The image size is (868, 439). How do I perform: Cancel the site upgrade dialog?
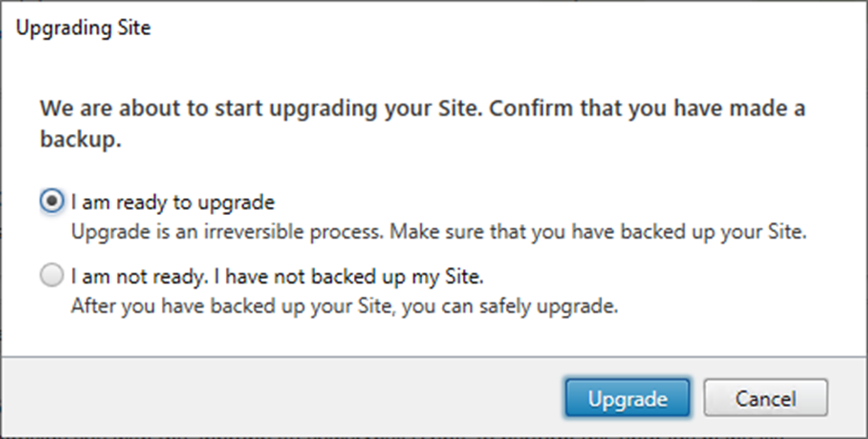[765, 399]
